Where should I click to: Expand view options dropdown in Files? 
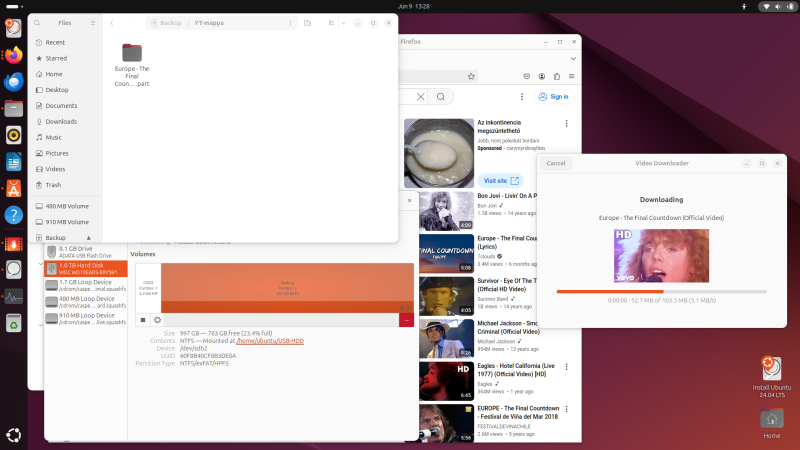tap(343, 23)
